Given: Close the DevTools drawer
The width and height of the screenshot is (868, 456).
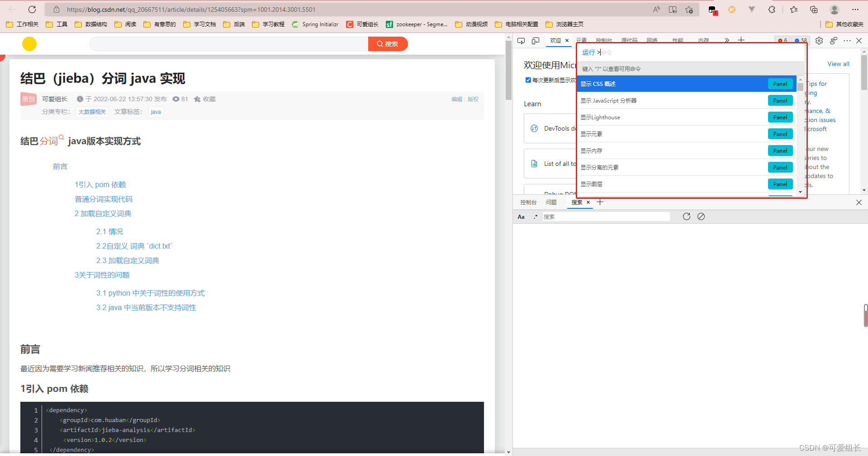Looking at the screenshot, I should coord(859,202).
